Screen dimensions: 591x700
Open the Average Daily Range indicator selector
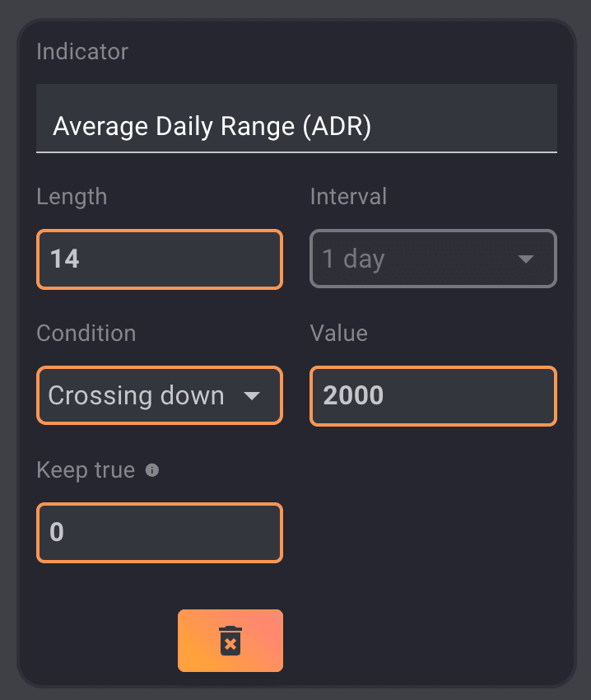click(x=296, y=126)
